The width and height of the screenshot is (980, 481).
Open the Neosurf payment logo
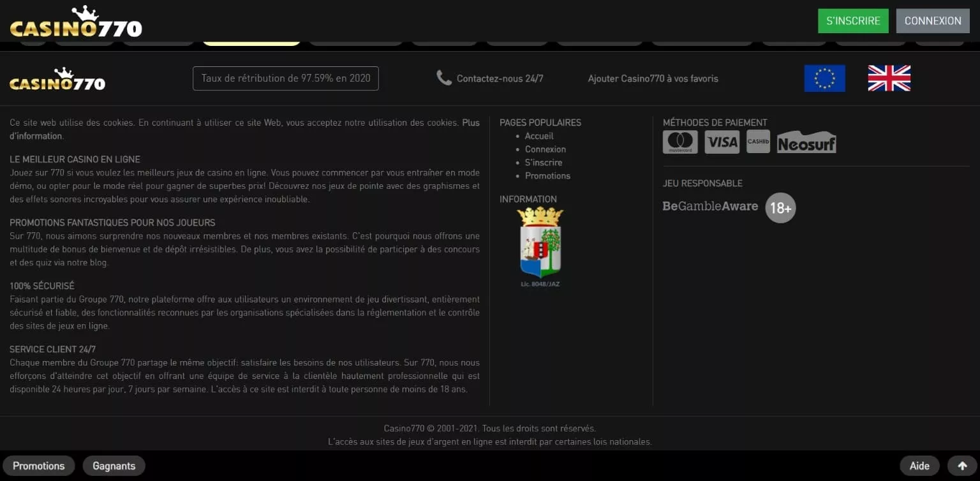[806, 143]
